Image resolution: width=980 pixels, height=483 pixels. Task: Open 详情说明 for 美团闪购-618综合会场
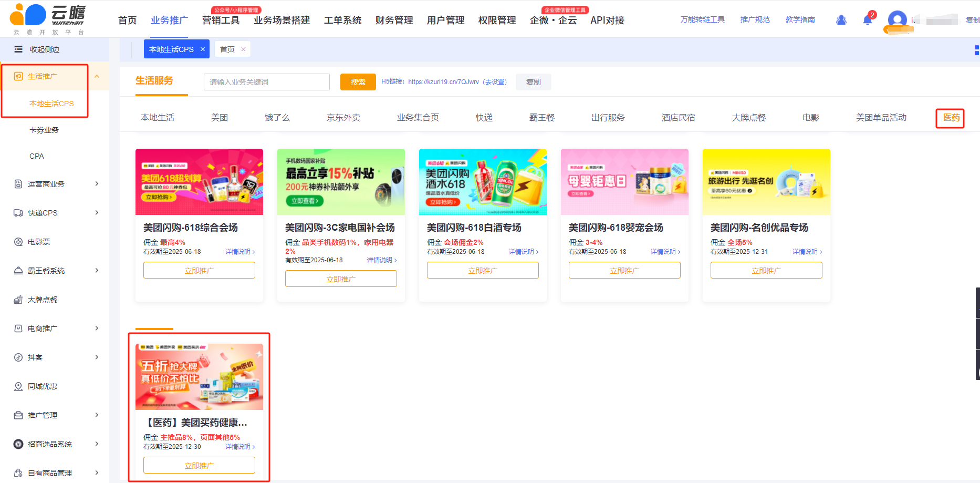[240, 252]
